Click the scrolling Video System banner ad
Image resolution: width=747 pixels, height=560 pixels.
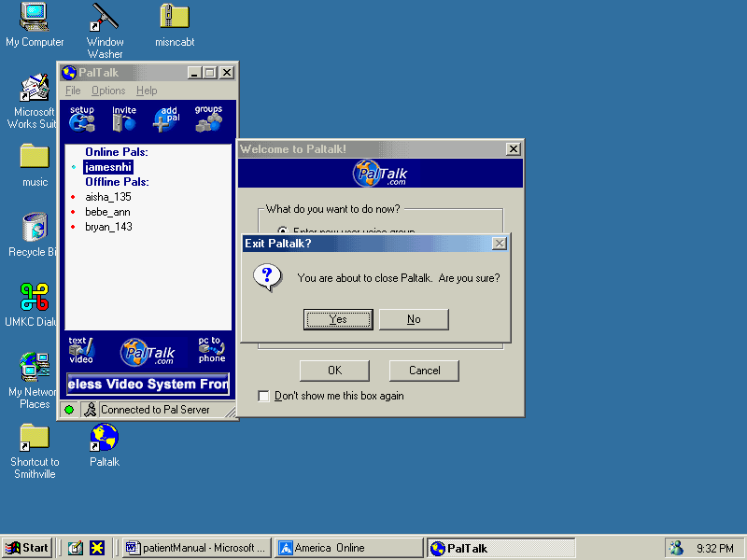[148, 385]
